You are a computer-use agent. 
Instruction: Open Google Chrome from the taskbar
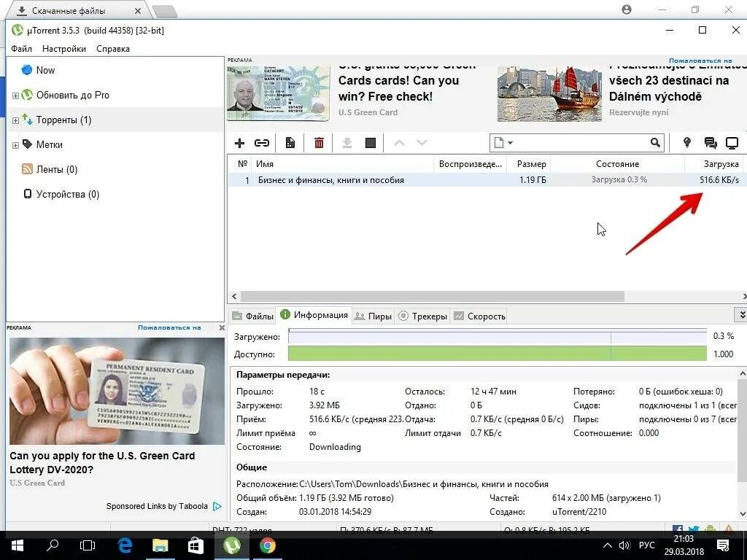[268, 545]
